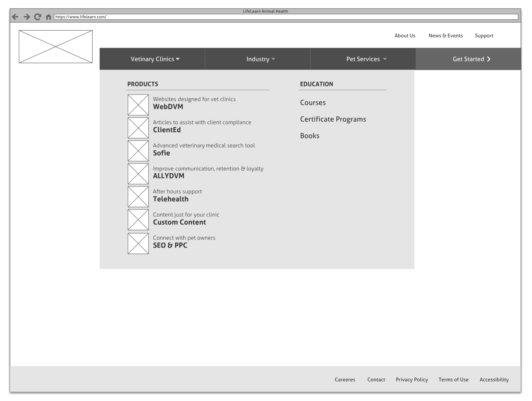The width and height of the screenshot is (532, 401).
Task: Select the Vetinary Clinics menu label
Action: (152, 59)
